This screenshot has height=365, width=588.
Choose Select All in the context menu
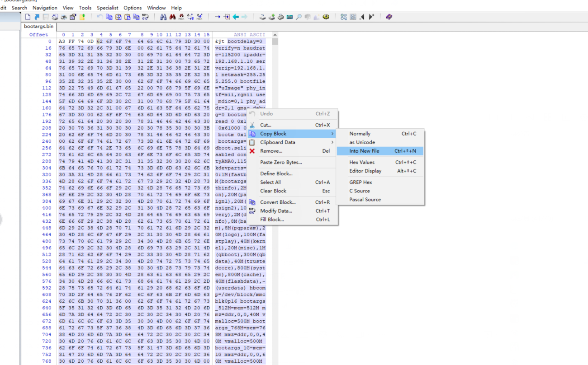pos(293,182)
